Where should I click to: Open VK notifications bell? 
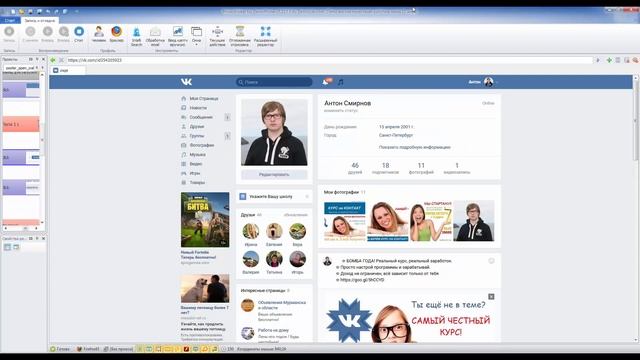tap(325, 82)
